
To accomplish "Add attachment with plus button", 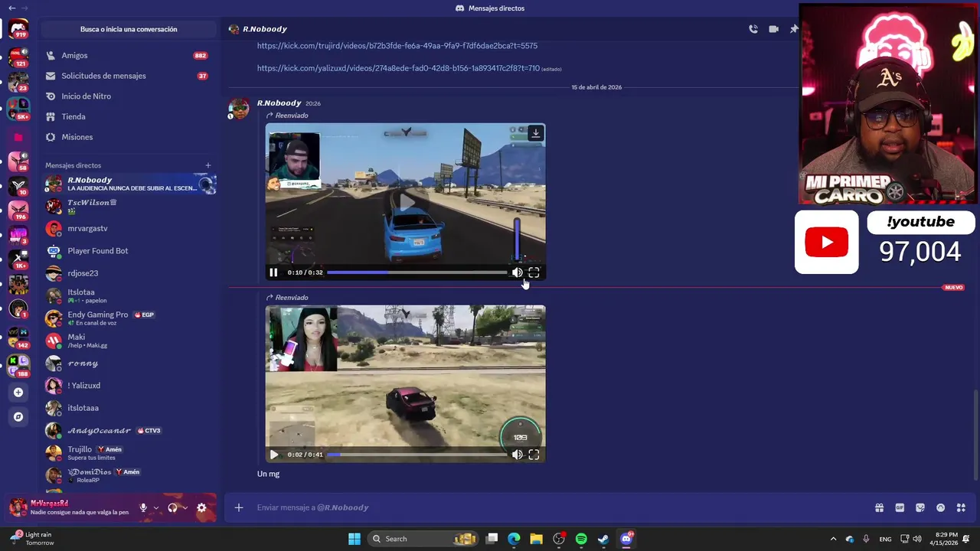I will (x=239, y=507).
